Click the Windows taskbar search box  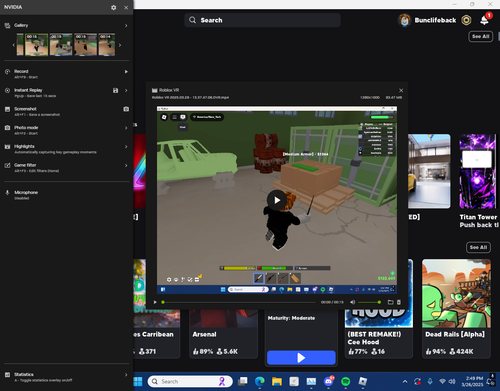(x=190, y=381)
